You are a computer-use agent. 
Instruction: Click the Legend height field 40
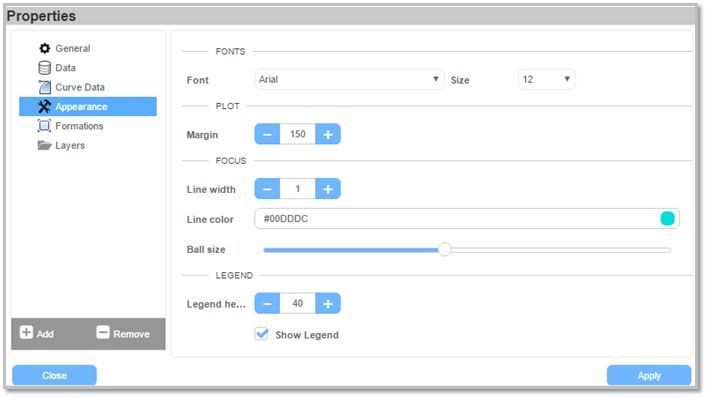tap(298, 304)
